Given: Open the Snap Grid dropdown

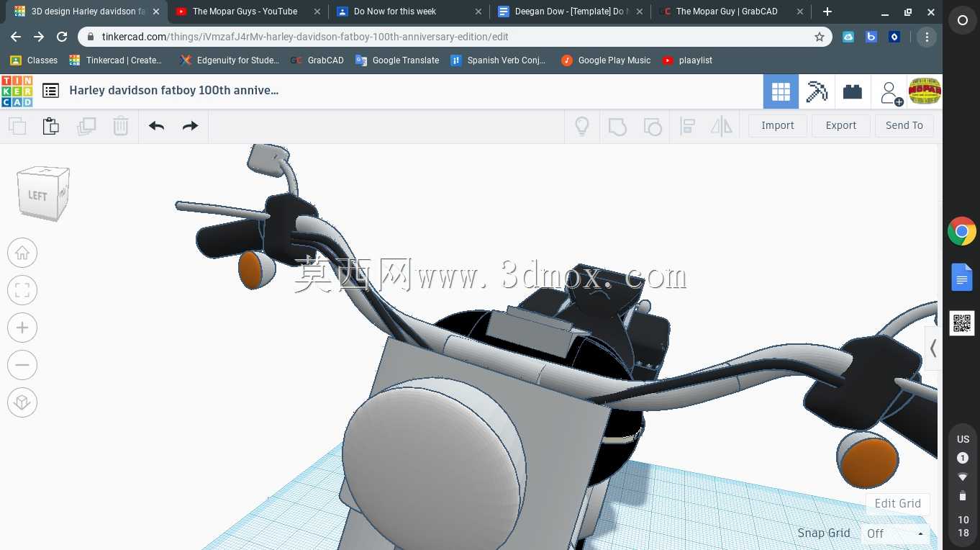Looking at the screenshot, I should [896, 533].
